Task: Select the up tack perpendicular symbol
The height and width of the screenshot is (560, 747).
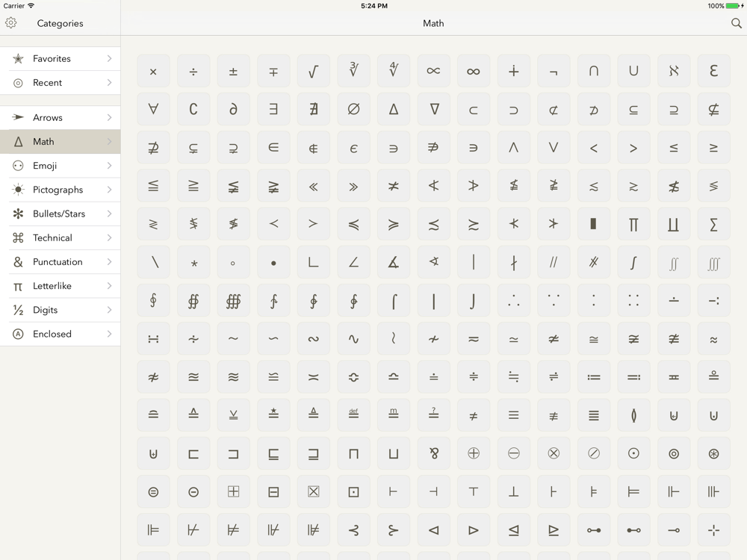Action: 514,491
